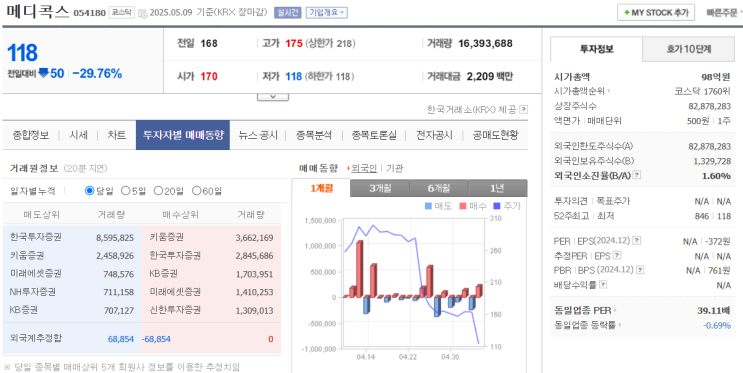Click the KRX provider help icon
Image resolution: width=743 pixels, height=373 pixels.
pos(523,110)
